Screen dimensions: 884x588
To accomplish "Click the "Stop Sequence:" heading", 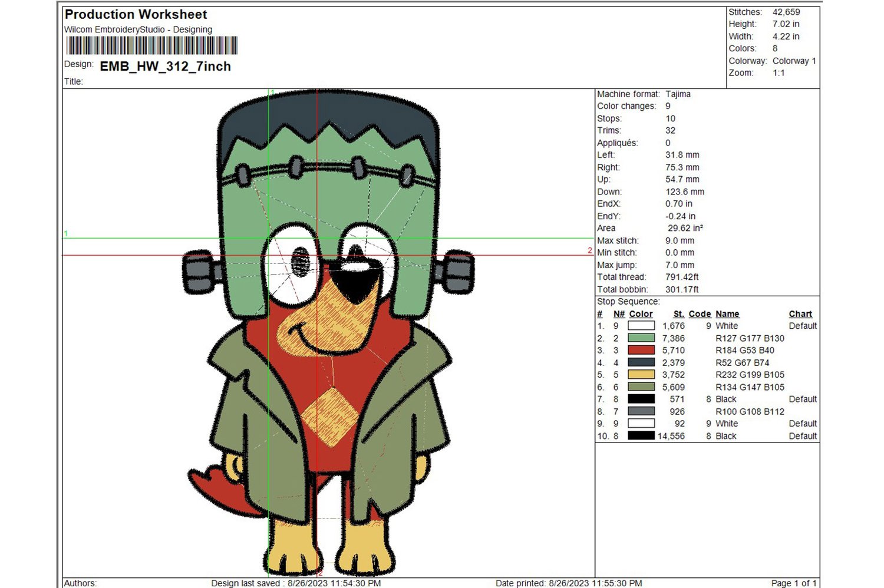I will click(x=628, y=302).
